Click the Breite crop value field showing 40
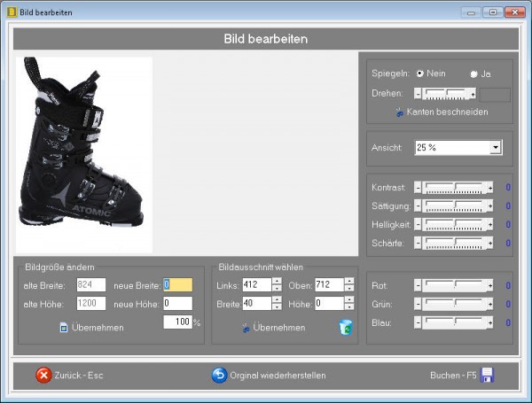 257,303
